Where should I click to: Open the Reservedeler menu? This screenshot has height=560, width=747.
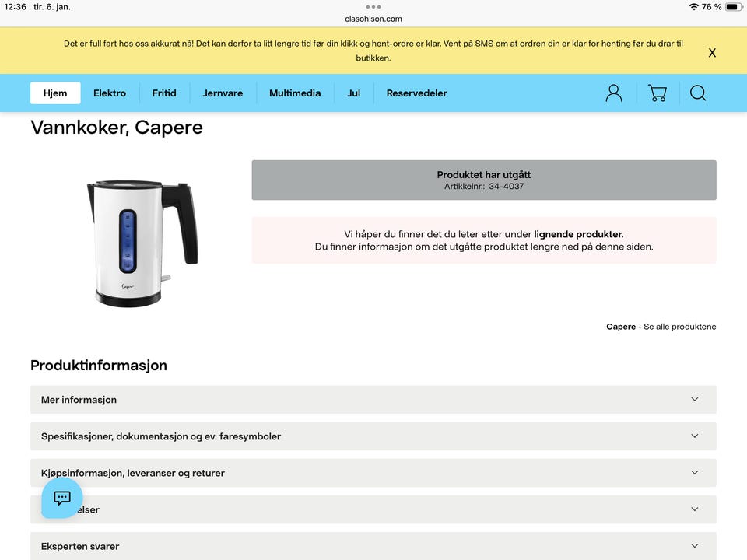[417, 93]
